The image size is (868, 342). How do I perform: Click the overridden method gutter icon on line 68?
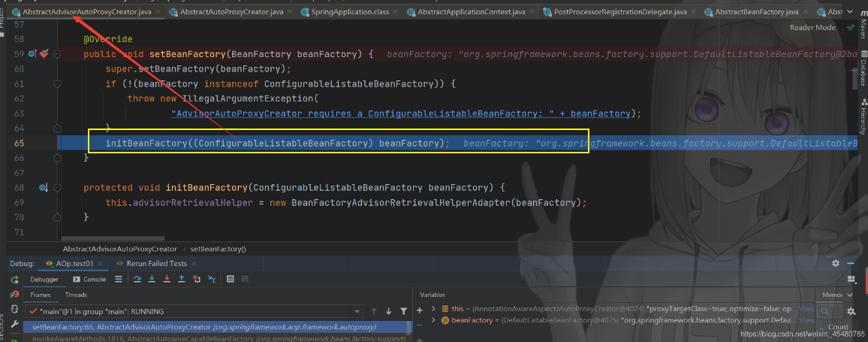(44, 188)
